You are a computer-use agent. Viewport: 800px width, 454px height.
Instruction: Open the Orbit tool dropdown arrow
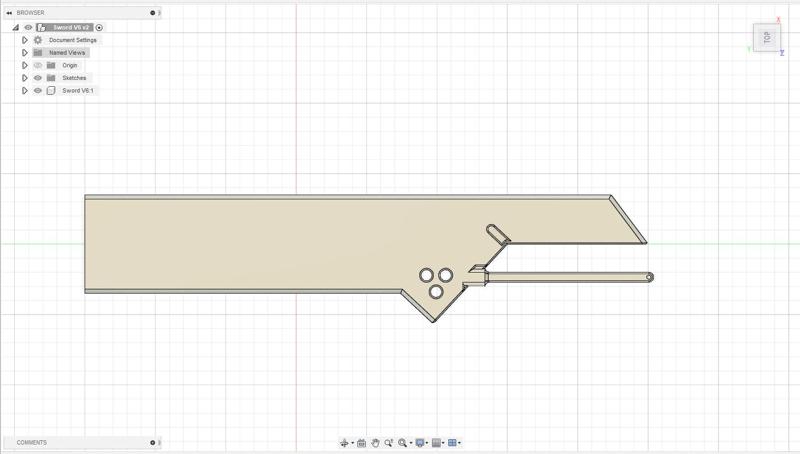353,442
